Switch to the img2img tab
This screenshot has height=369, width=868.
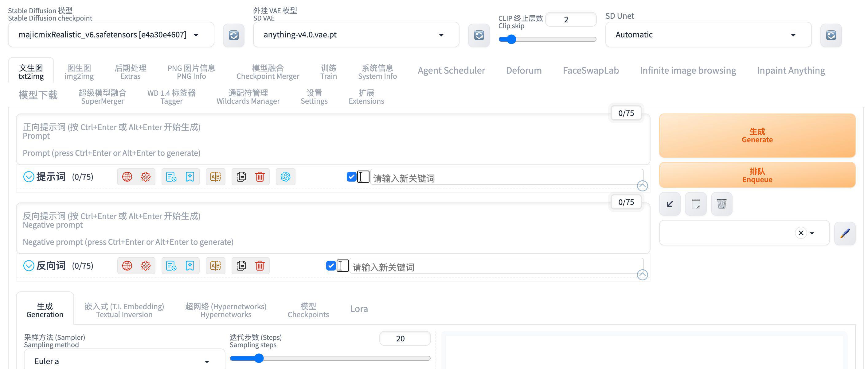[79, 72]
